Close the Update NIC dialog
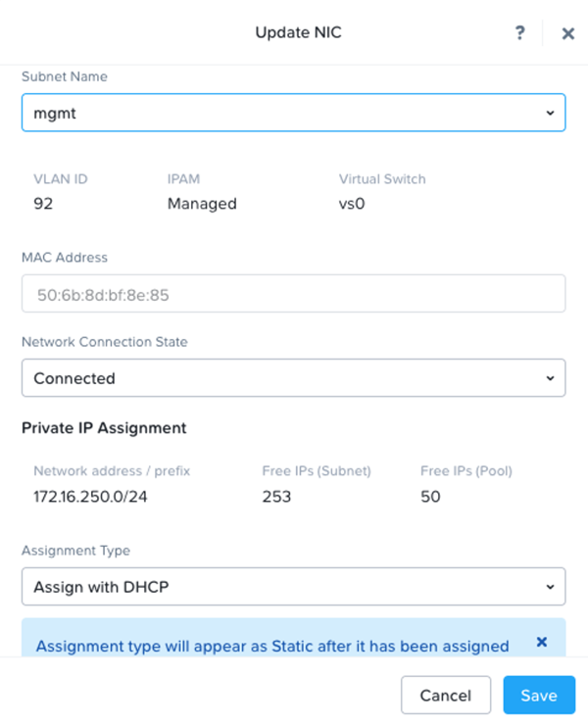Image resolution: width=588 pixels, height=727 pixels. 568,33
